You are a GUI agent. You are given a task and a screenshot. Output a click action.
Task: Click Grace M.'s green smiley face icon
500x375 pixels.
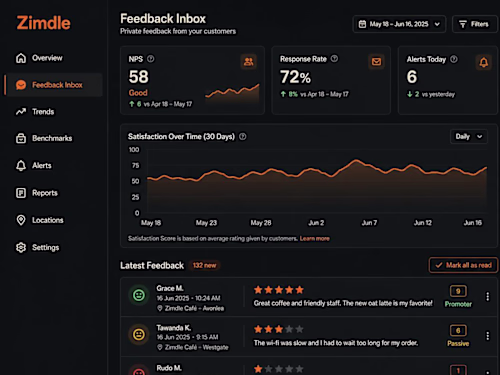[x=139, y=295]
